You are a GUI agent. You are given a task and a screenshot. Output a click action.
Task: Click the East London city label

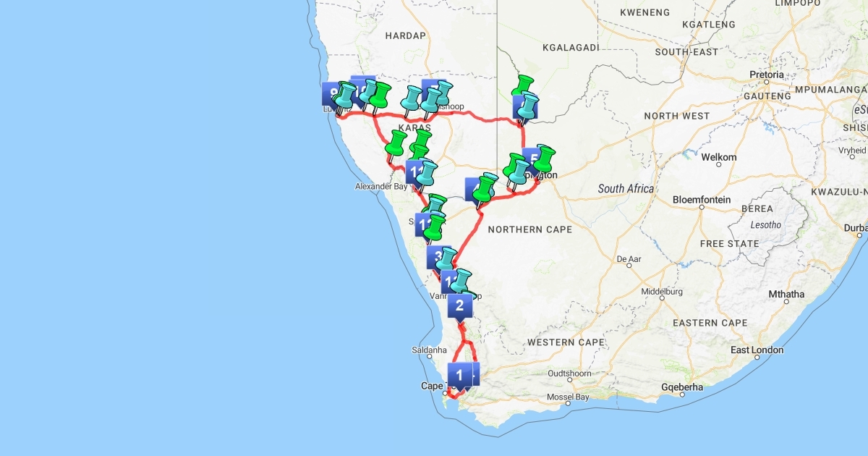[757, 350]
